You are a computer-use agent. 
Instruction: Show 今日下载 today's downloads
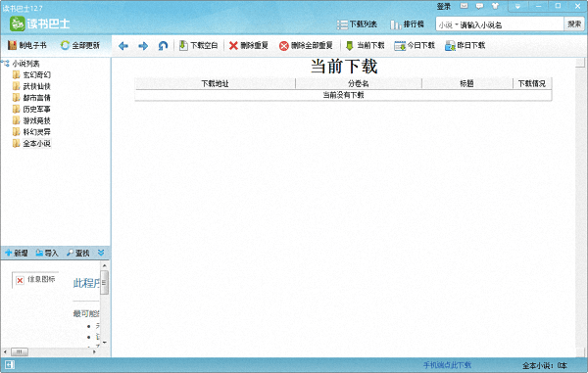pyautogui.click(x=415, y=45)
